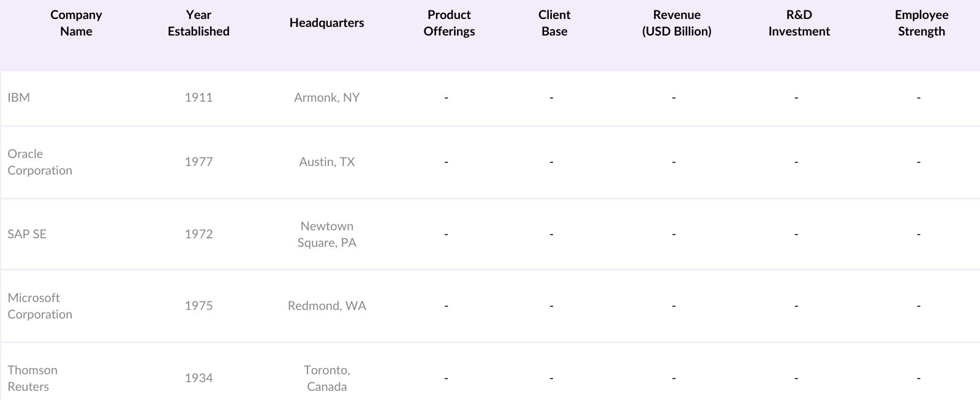Click the Austin, TX headquarters cell
Image resolution: width=980 pixels, height=400 pixels.
(326, 162)
